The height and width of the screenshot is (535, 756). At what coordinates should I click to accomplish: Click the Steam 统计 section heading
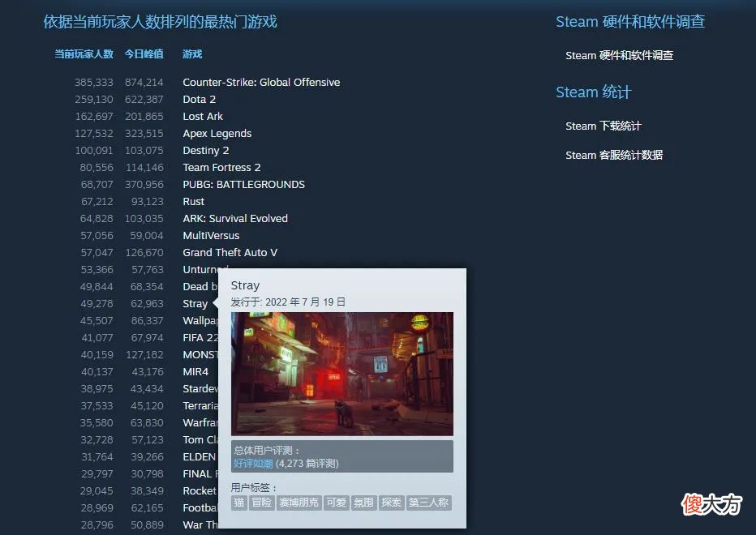tap(594, 92)
